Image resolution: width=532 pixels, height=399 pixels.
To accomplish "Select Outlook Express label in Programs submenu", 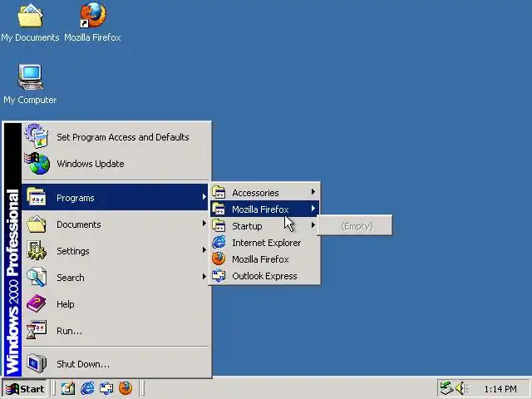I will point(264,276).
